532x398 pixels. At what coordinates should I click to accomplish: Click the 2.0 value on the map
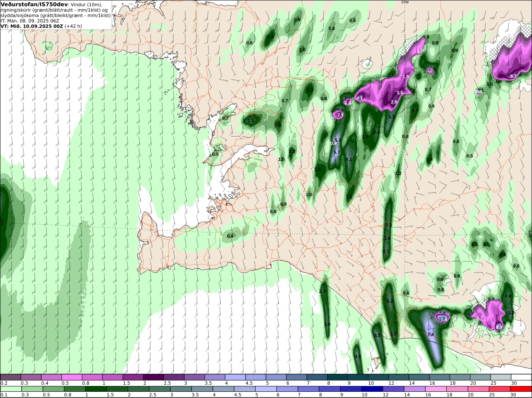[292, 152]
